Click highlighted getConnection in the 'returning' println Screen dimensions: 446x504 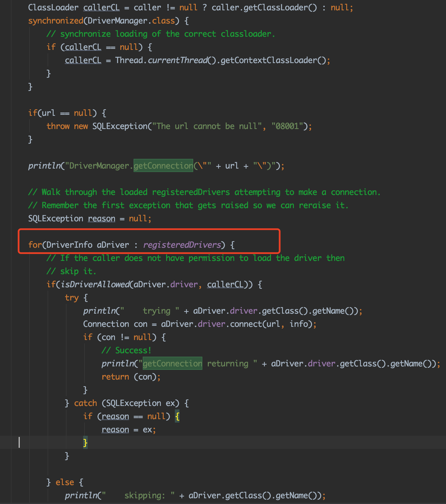point(173,364)
